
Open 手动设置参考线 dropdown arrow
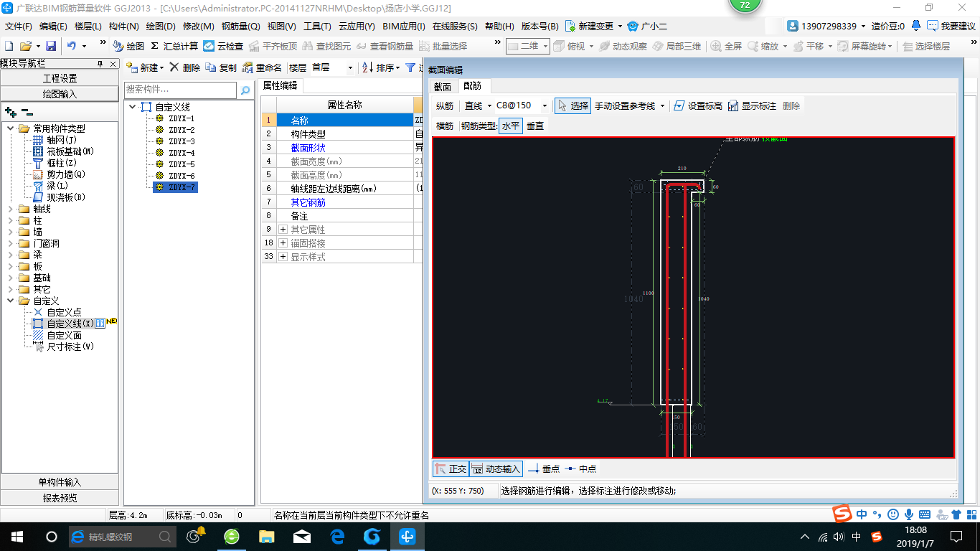[662, 105]
